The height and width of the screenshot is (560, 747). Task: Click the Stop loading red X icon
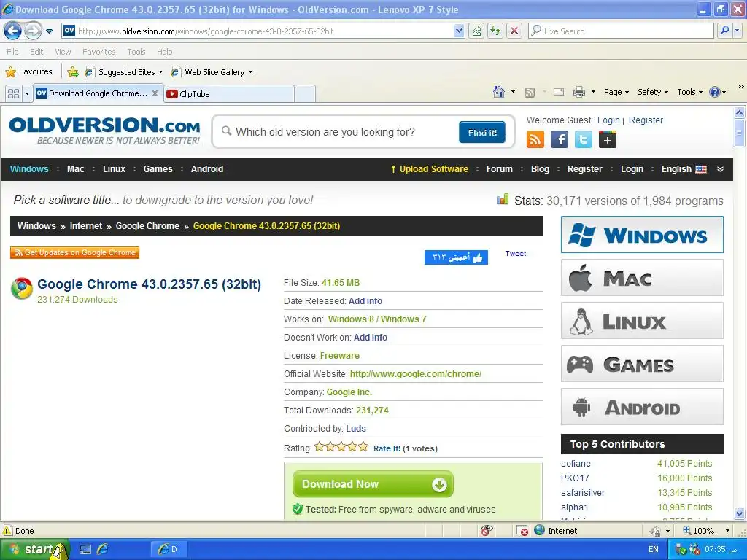tap(514, 31)
